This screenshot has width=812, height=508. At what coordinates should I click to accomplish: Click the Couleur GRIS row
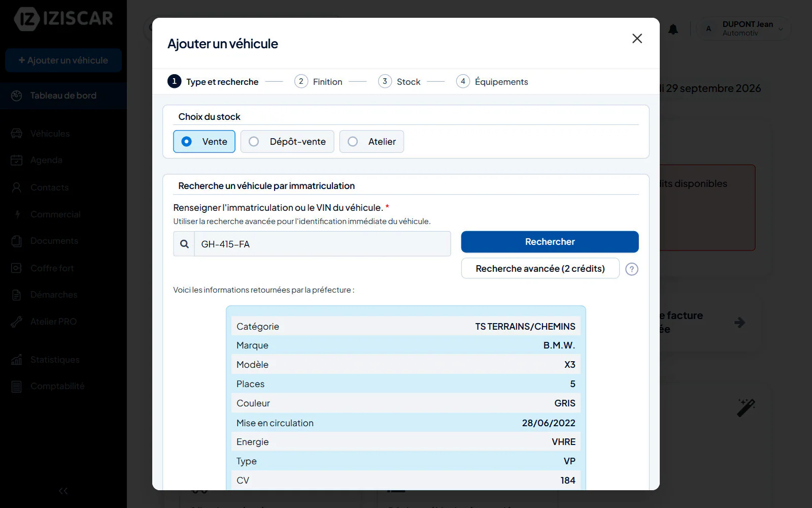point(406,403)
